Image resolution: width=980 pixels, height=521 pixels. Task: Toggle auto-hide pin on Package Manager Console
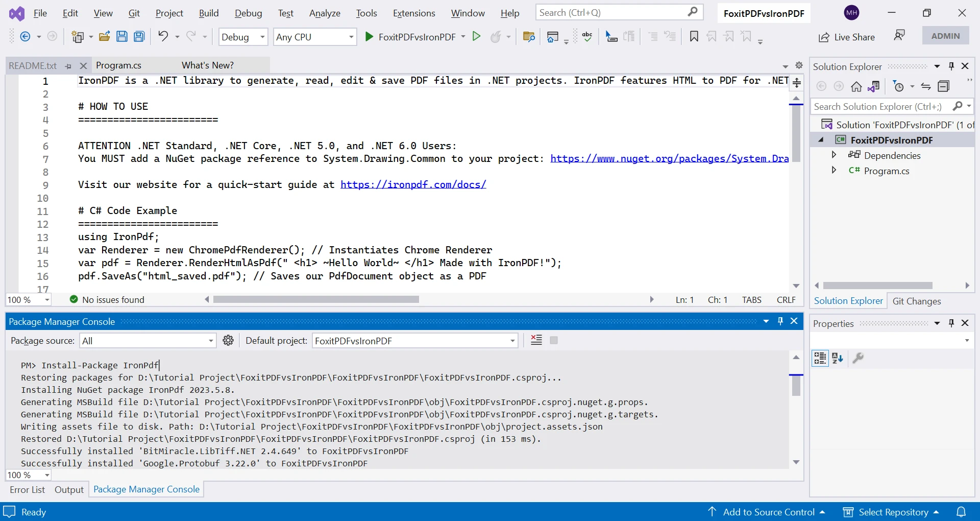tap(780, 321)
